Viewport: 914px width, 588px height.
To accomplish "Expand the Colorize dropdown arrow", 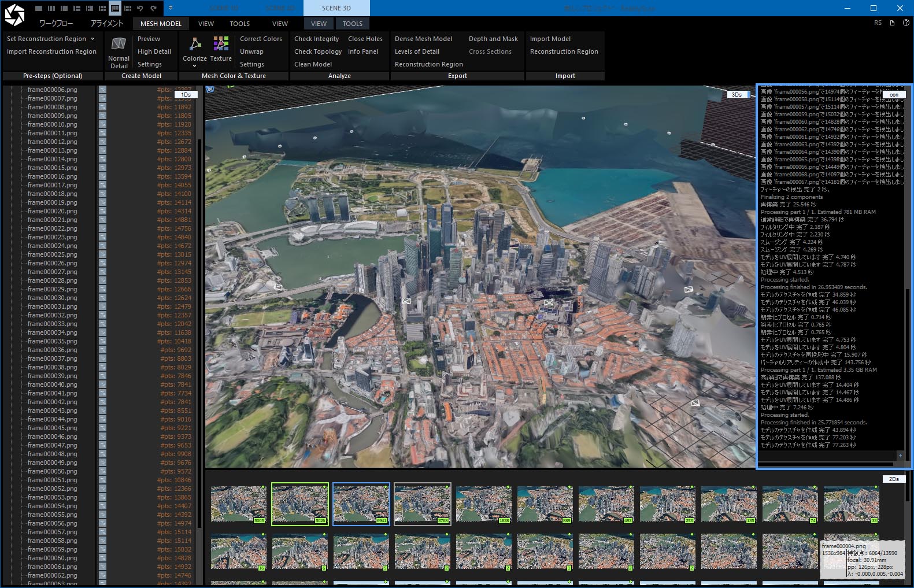I will tap(195, 67).
